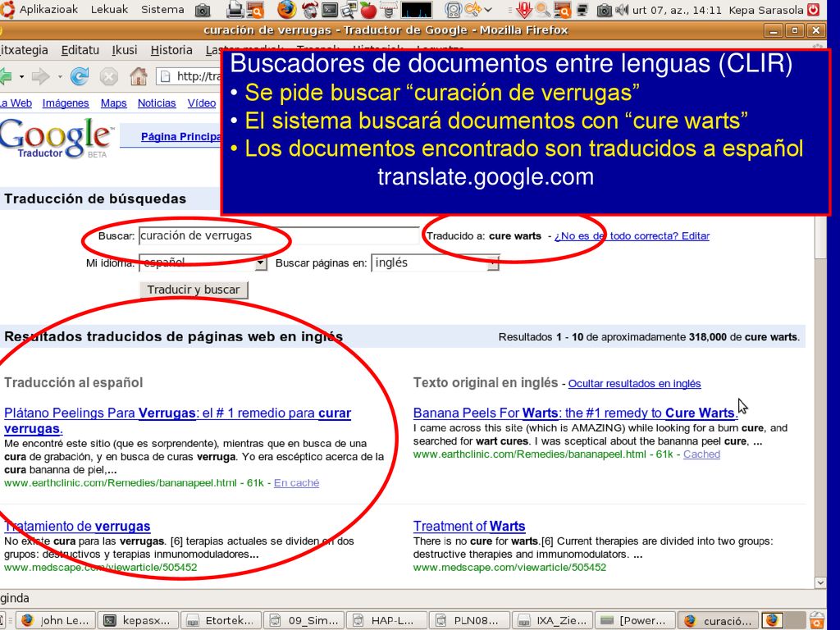Launch Firefox from the top panel icon
This screenshot has width=840, height=630.
(x=286, y=10)
